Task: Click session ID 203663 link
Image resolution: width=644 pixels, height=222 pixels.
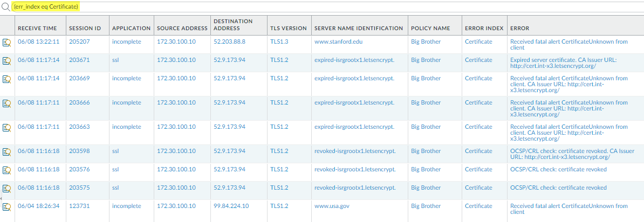Action: (79, 127)
